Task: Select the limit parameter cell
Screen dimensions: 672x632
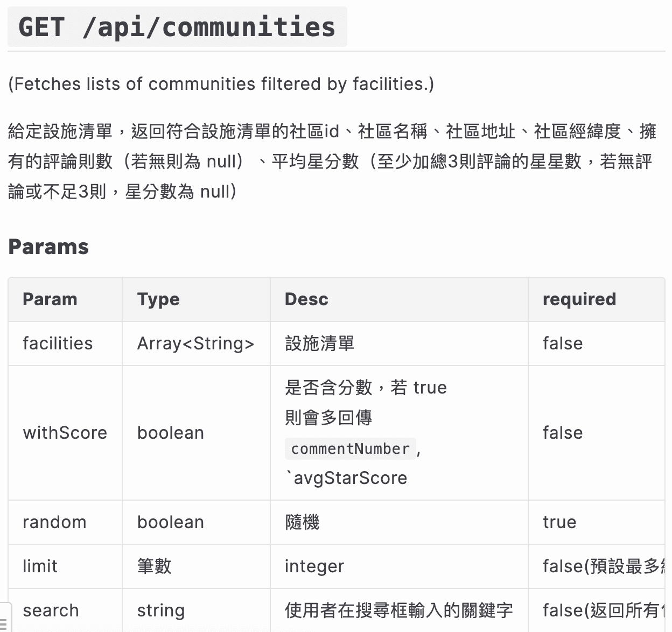Action: point(40,566)
